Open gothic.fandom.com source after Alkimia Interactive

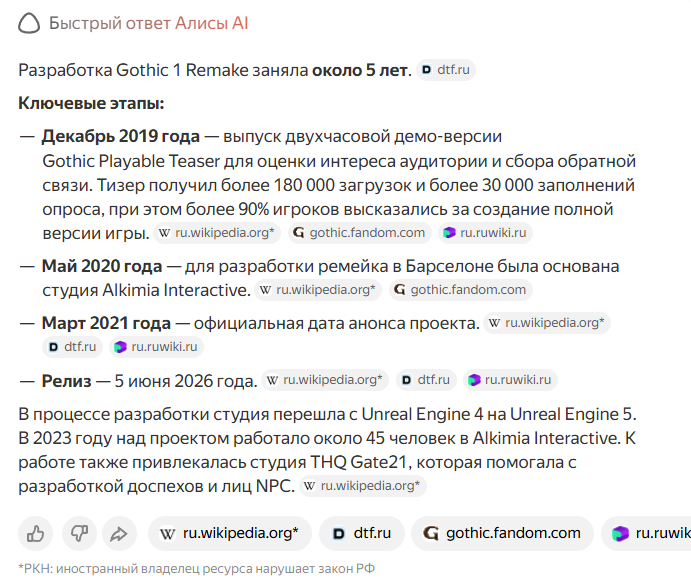coord(461,290)
